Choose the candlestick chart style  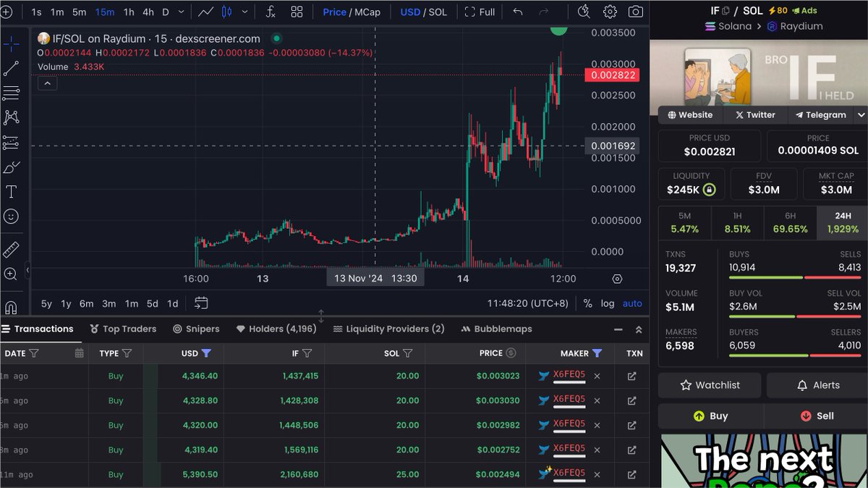[x=227, y=12]
